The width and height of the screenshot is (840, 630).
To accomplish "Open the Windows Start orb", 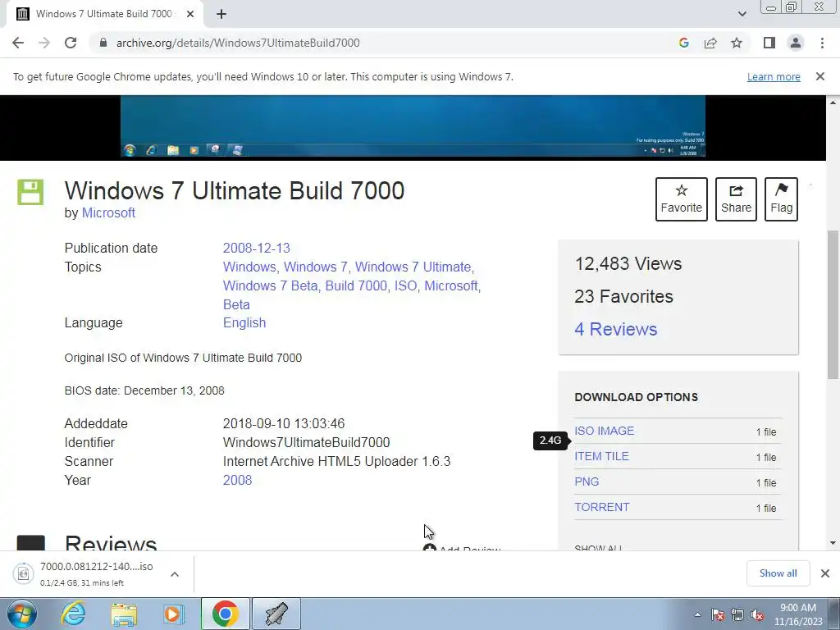I will [x=22, y=614].
